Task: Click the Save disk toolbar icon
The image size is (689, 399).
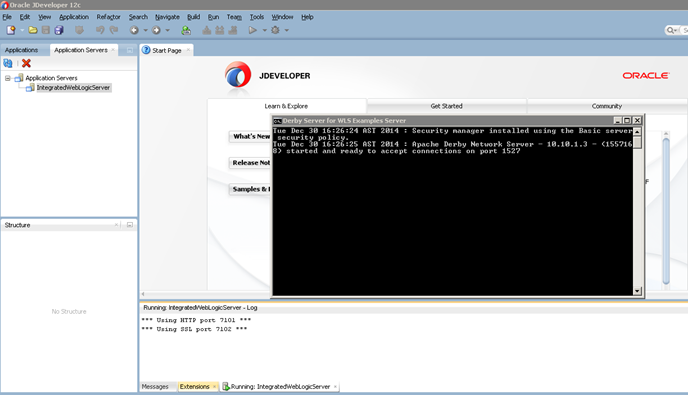Action: (x=46, y=30)
